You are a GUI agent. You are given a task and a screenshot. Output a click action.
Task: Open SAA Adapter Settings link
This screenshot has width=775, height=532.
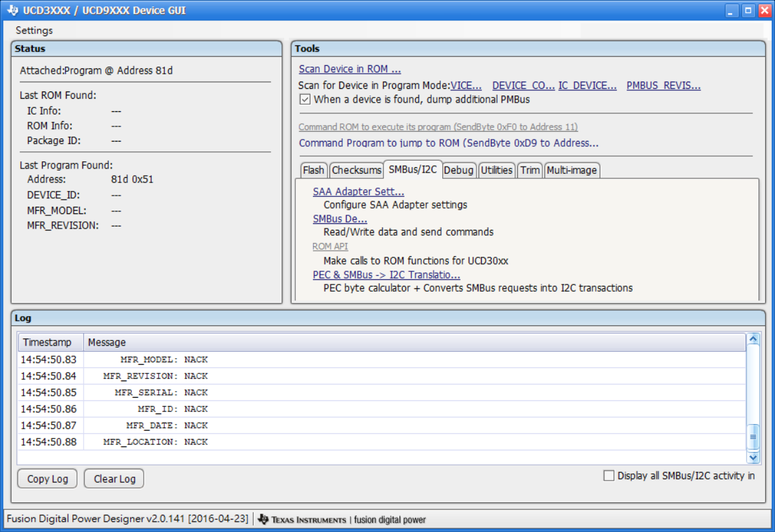[359, 191]
